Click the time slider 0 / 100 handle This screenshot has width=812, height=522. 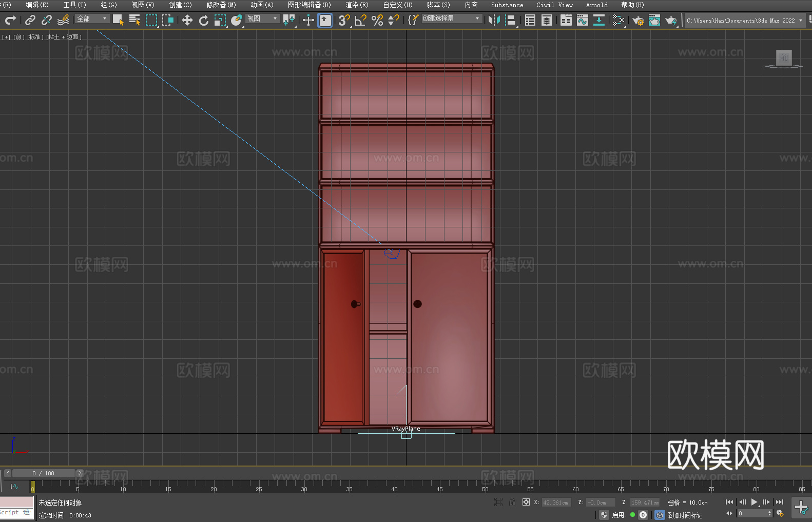[44, 473]
